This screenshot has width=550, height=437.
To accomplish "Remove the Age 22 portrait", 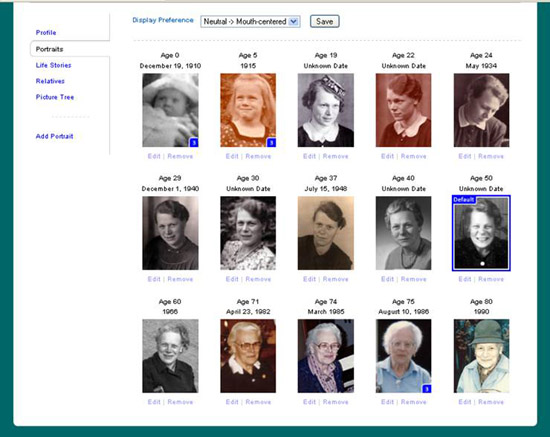I will (414, 156).
